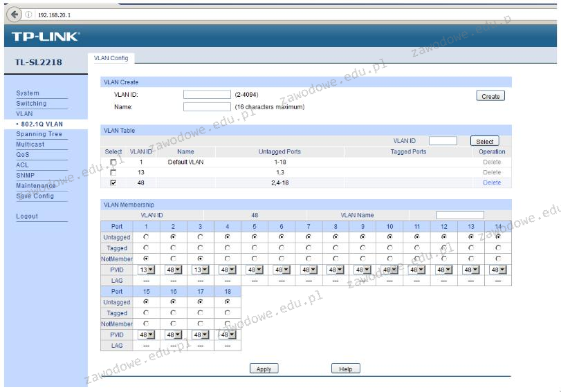The width and height of the screenshot is (561, 392).
Task: Click the '1-18' untagged ports cell
Action: (x=279, y=162)
